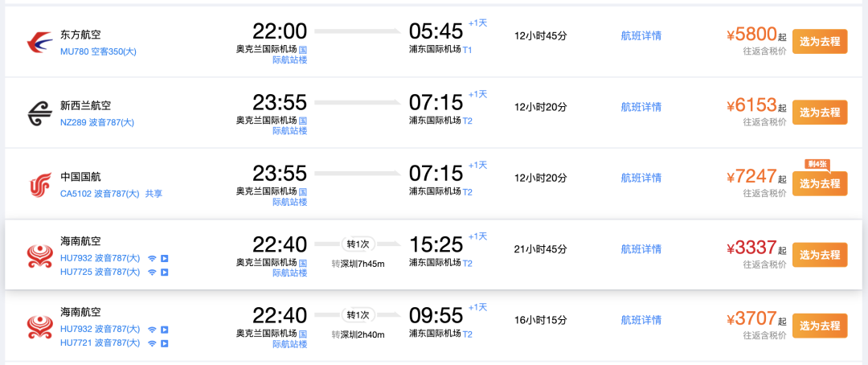Expand 航班详情 for the 16小时15分 Hainan flight
This screenshot has height=365, width=868.
(x=641, y=320)
